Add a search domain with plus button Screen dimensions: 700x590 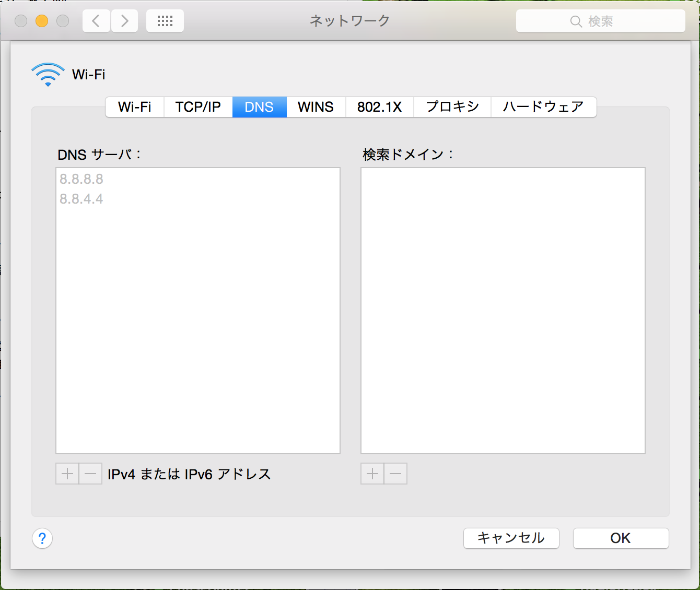pyautogui.click(x=372, y=474)
